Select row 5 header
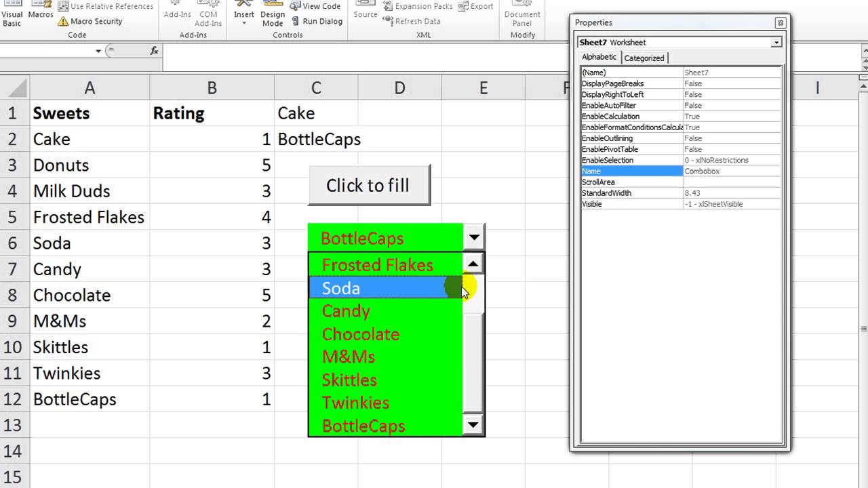The width and height of the screenshot is (868, 488). click(14, 217)
